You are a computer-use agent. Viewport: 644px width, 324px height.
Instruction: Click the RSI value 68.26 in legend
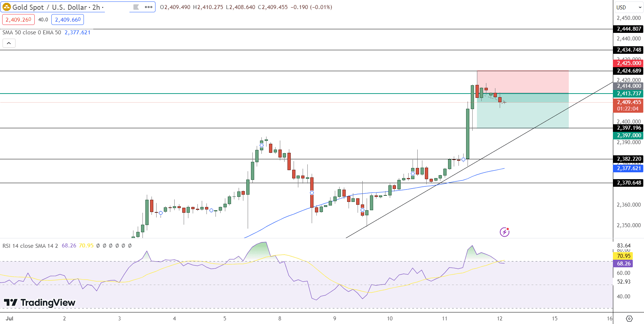click(x=69, y=246)
